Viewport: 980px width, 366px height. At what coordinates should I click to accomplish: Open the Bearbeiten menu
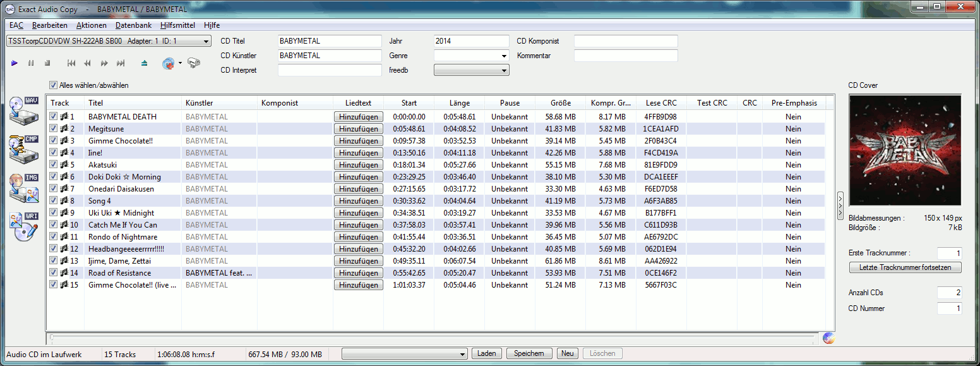pyautogui.click(x=50, y=25)
